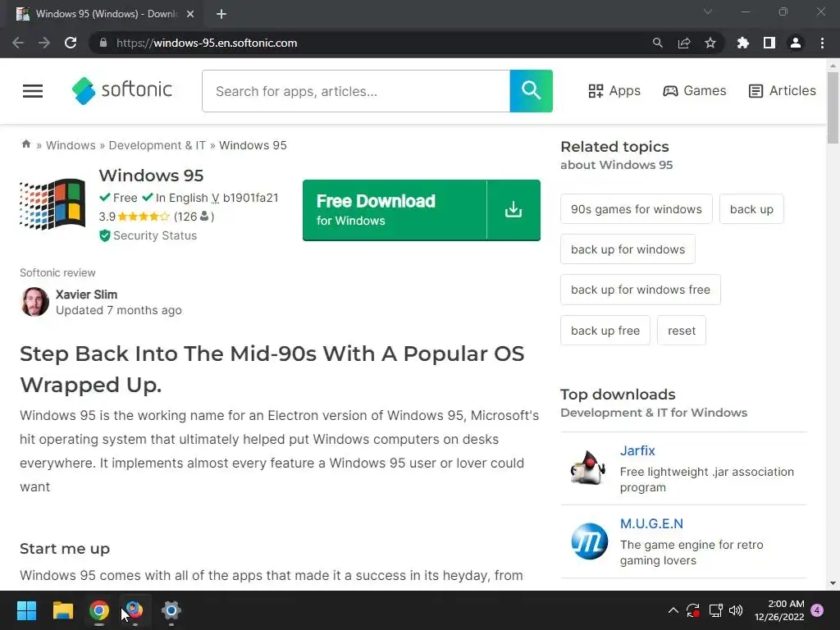
Task: Toggle the browser side panel
Action: point(769,43)
